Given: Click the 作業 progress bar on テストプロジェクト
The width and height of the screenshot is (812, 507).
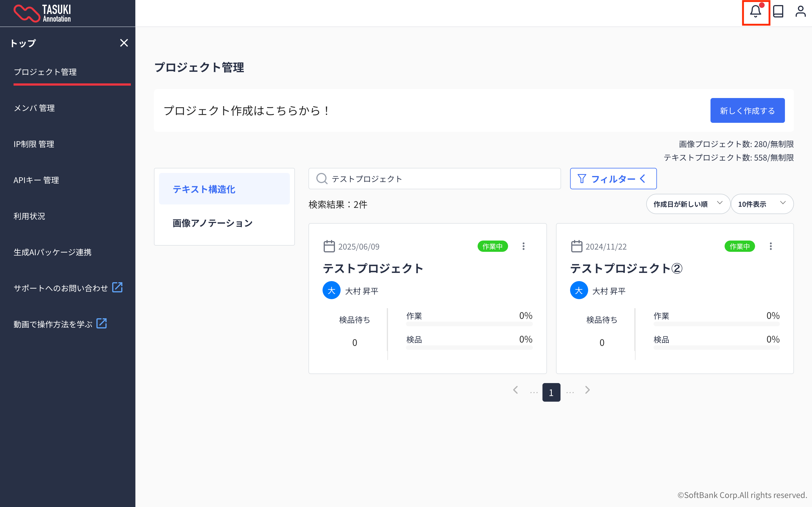Looking at the screenshot, I should coord(469,324).
